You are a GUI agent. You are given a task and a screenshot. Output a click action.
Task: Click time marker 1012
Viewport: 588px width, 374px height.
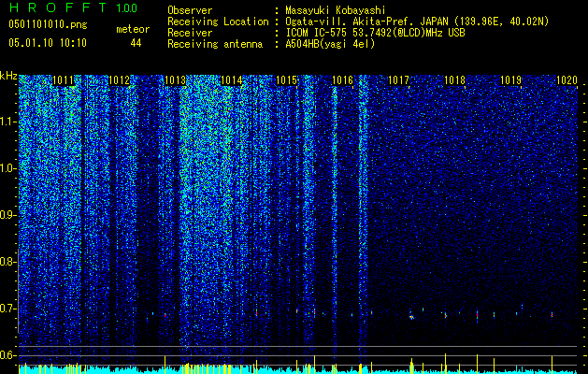pos(119,80)
